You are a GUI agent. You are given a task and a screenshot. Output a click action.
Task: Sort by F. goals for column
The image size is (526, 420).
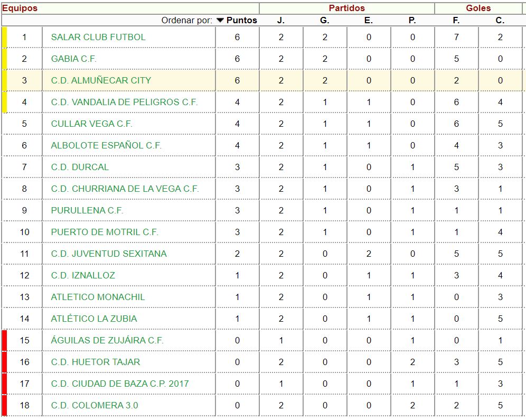[456, 21]
